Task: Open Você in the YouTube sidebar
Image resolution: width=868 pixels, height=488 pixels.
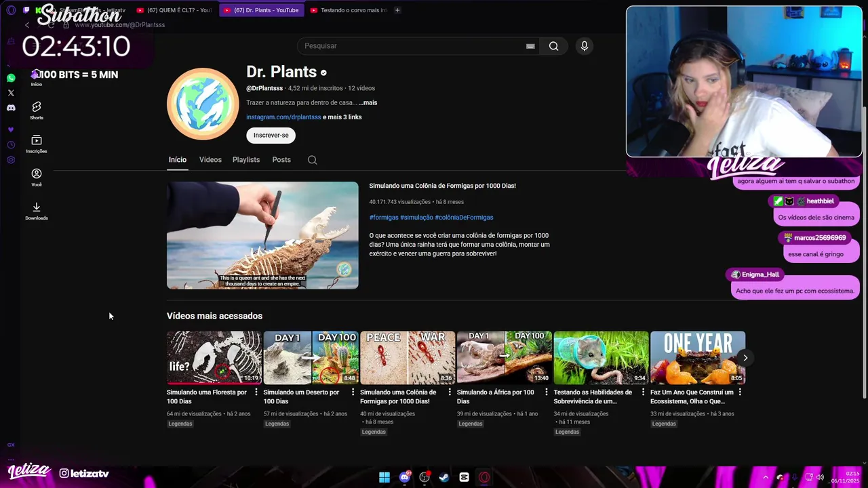Action: coord(37,177)
